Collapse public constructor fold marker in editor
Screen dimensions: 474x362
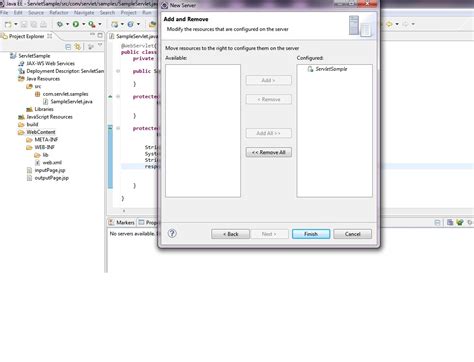tap(118, 71)
